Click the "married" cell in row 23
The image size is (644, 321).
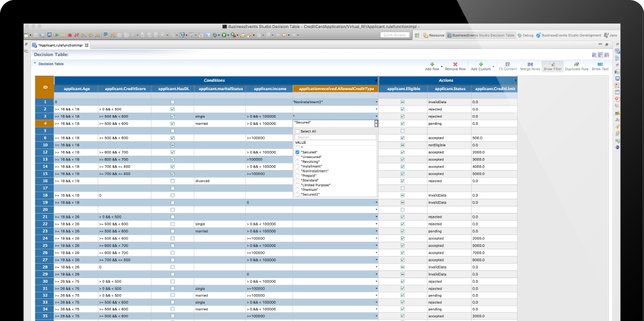point(220,231)
